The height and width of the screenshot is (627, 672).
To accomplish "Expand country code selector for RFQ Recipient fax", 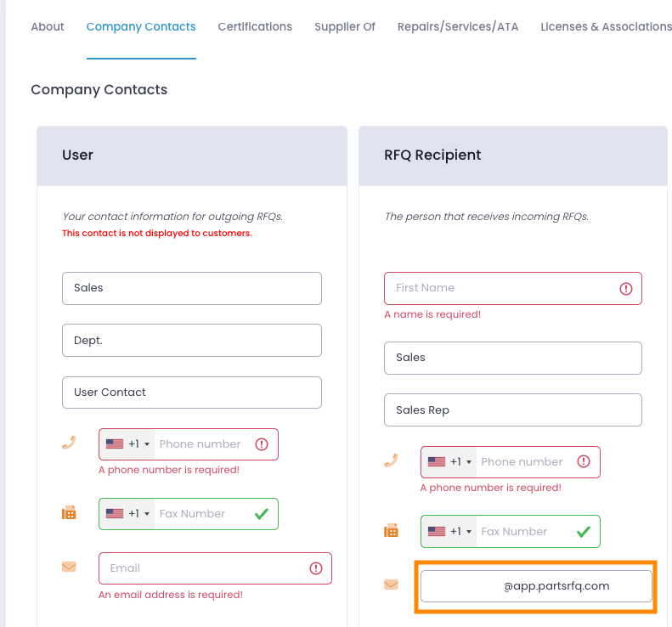I will (449, 532).
